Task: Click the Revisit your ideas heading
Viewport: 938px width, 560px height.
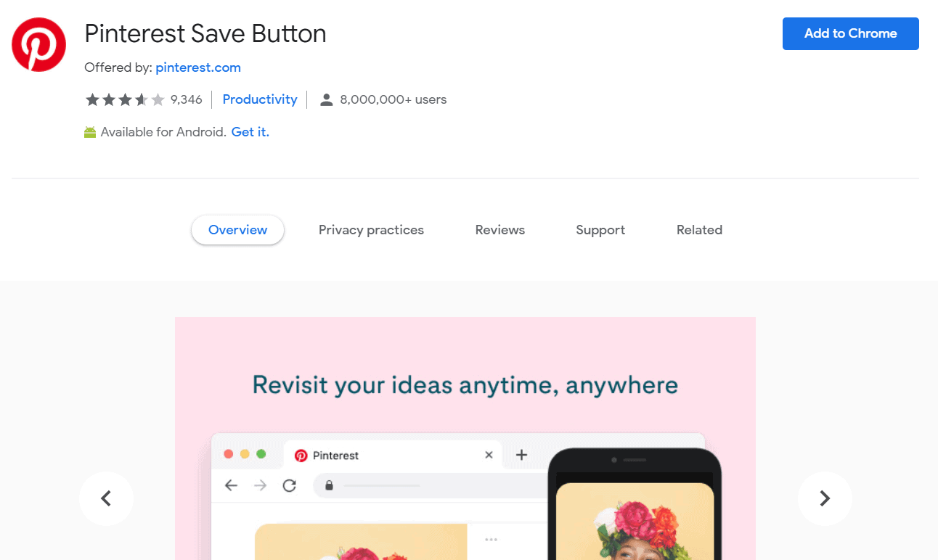Action: tap(465, 385)
